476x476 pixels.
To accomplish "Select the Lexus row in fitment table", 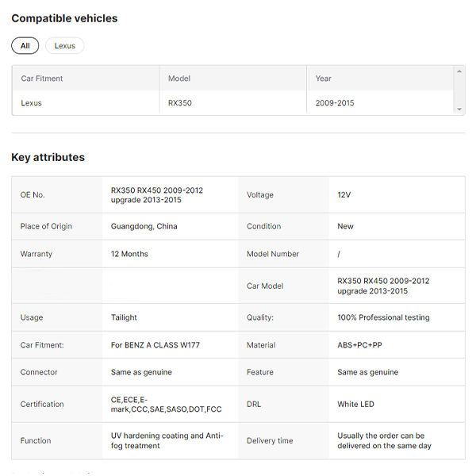I will click(32, 103).
